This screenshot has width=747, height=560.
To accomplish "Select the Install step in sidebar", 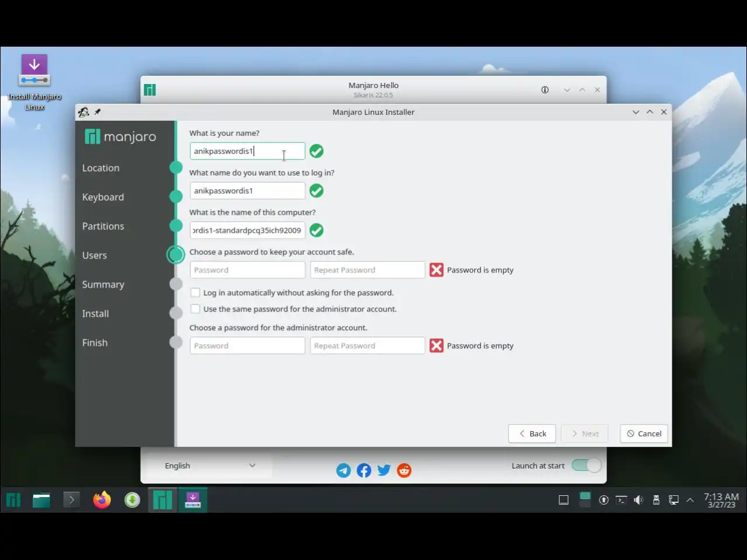I will pyautogui.click(x=96, y=314).
